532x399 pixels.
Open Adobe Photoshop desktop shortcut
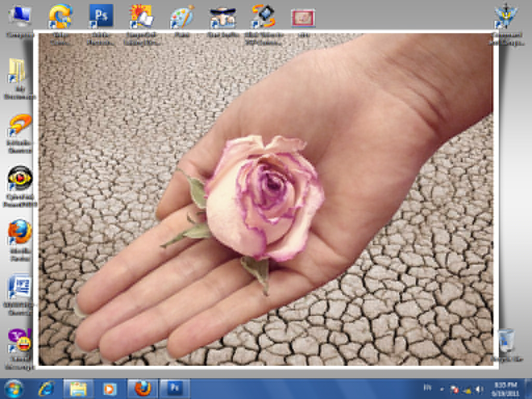point(101,17)
